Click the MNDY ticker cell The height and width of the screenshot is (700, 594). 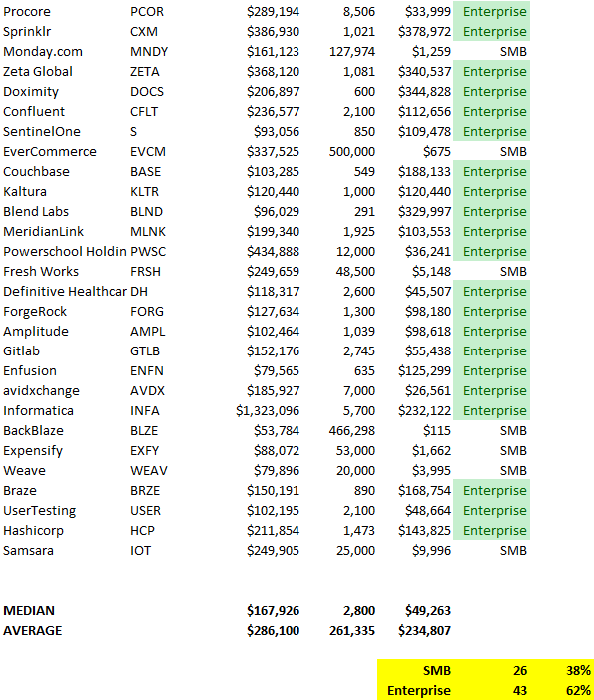149,52
